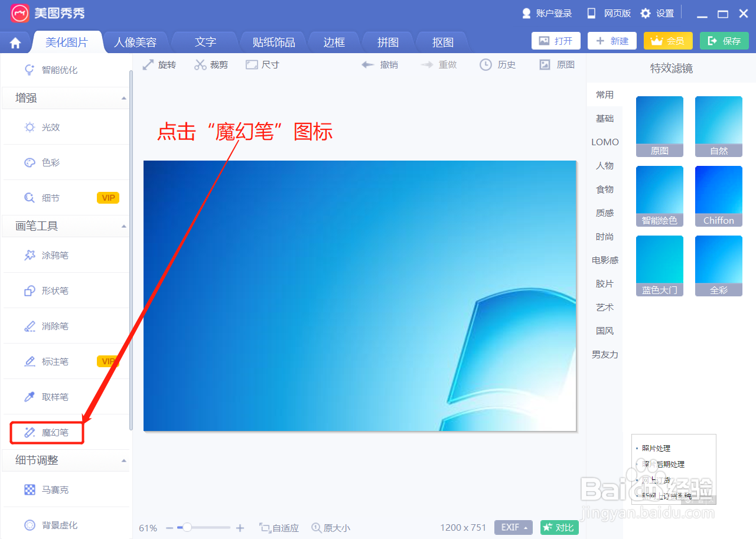Click the 会员 member button
The height and width of the screenshot is (539, 756).
click(668, 41)
